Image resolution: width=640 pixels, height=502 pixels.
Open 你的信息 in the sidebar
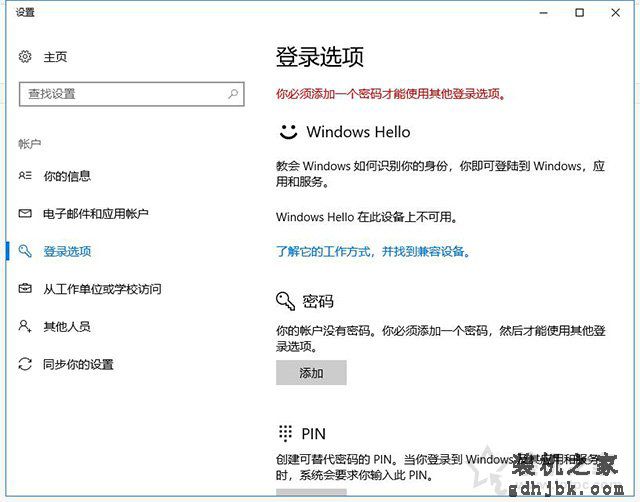pos(67,176)
